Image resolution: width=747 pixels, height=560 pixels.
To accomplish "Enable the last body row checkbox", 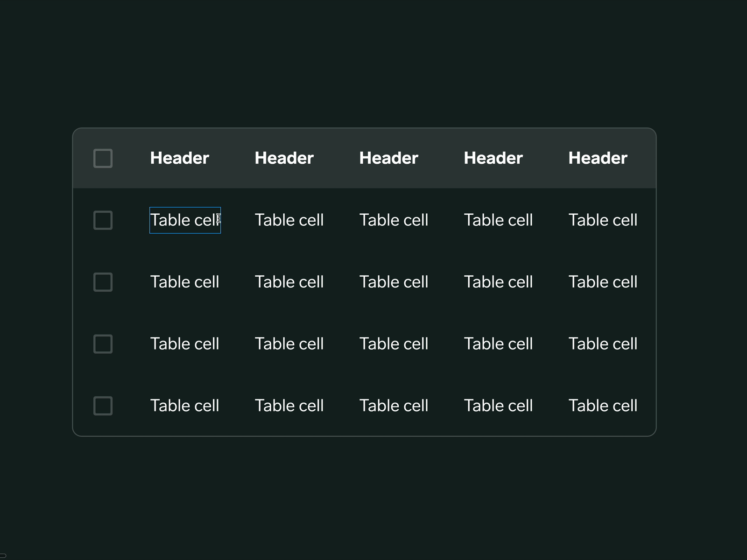I will coord(103,406).
